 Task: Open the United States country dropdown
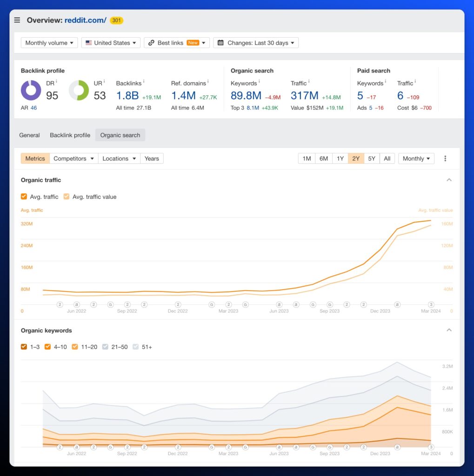pos(111,43)
